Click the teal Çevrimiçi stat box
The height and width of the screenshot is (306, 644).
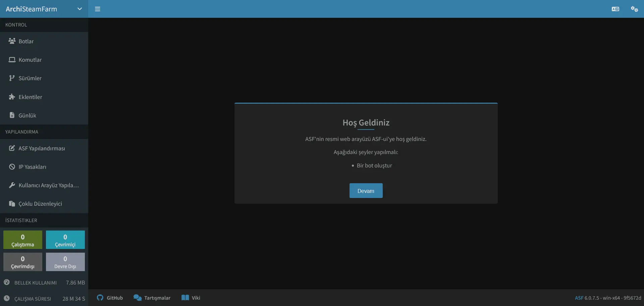(65, 240)
